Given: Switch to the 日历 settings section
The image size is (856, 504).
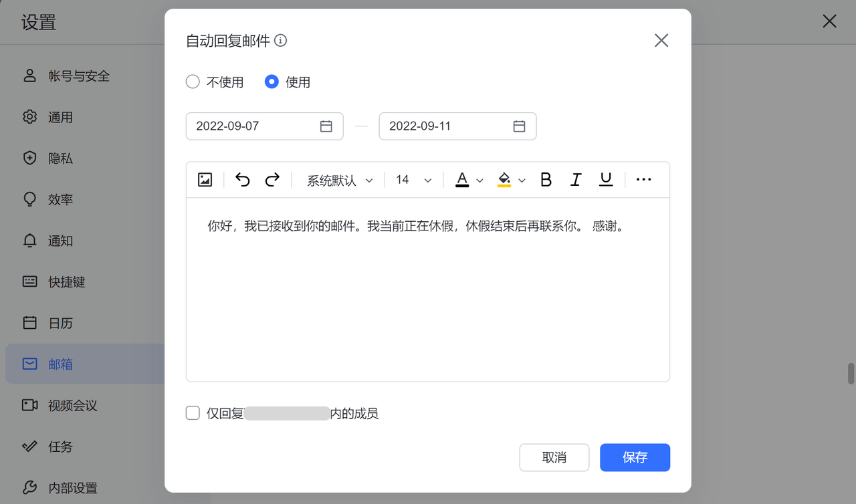Looking at the screenshot, I should 60,323.
